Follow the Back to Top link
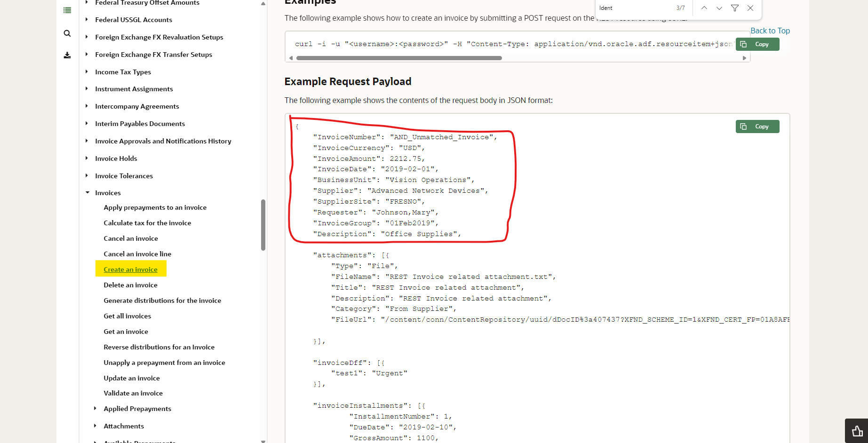Screen dimensions: 868x443 pyautogui.click(x=770, y=31)
